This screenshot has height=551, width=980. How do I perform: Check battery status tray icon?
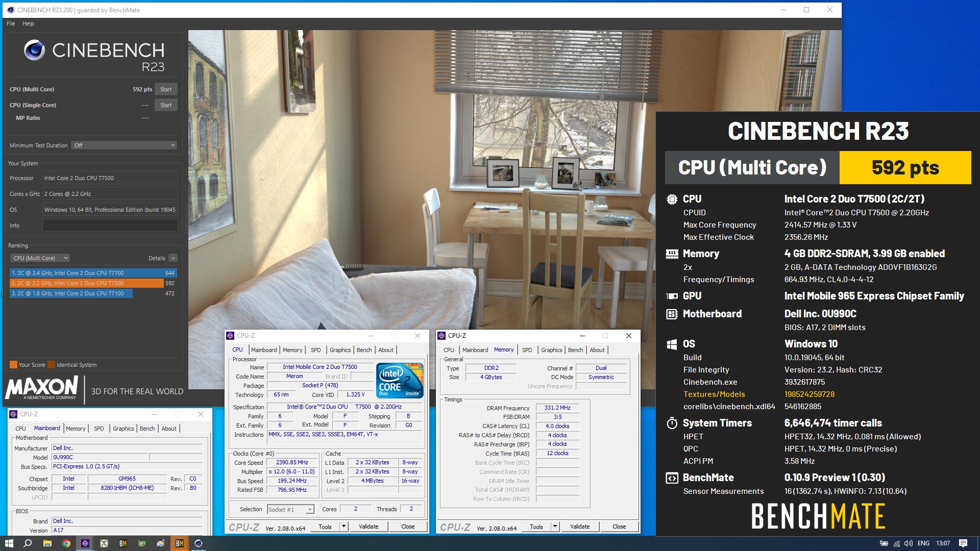tap(884, 543)
